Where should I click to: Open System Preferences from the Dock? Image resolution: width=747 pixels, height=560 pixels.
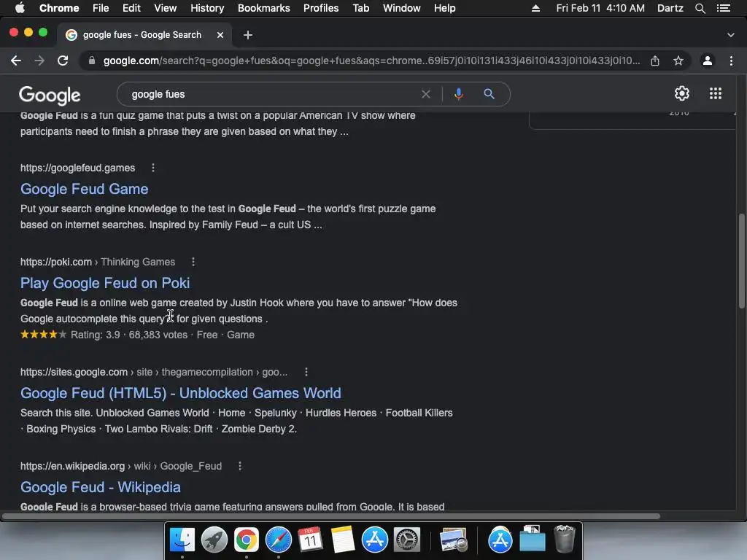click(x=407, y=540)
